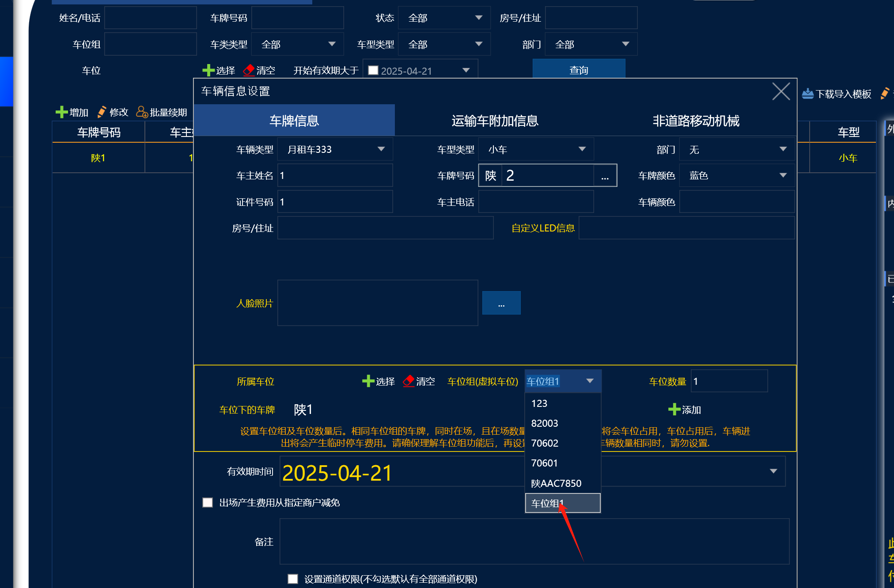Click the 备注 remarks text area
Image resolution: width=894 pixels, height=588 pixels.
[x=534, y=541]
